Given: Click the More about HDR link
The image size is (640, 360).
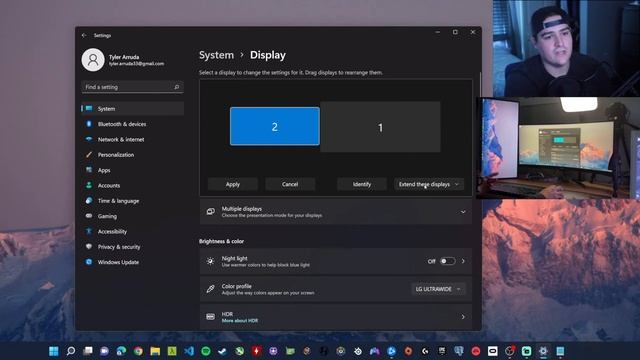Looking at the screenshot, I should pyautogui.click(x=240, y=321).
